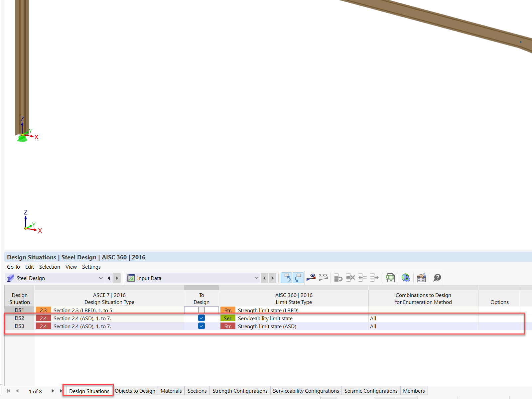This screenshot has height=399, width=532.
Task: Open the Steel Design dropdown
Action: 101,278
